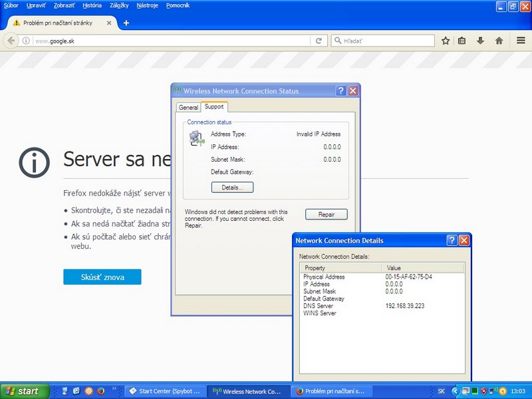The width and height of the screenshot is (532, 399).
Task: Open the Downloads panel in Firefox
Action: (480, 41)
